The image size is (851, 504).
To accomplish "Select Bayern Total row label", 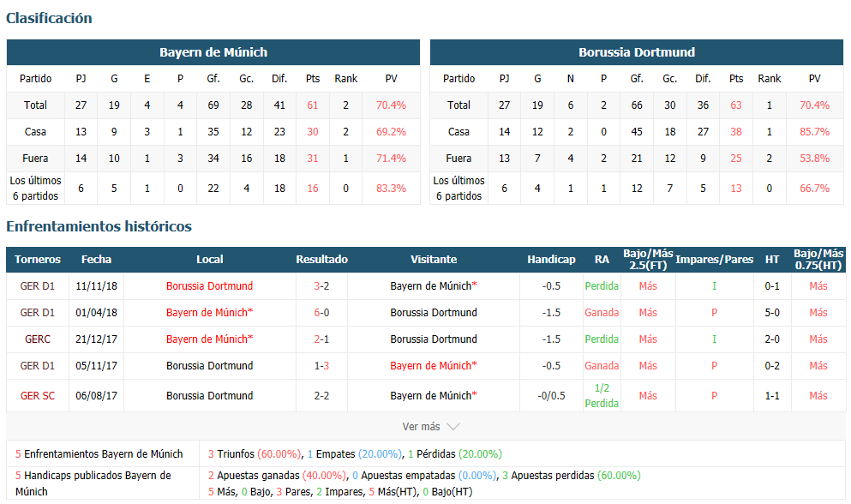I will [35, 105].
